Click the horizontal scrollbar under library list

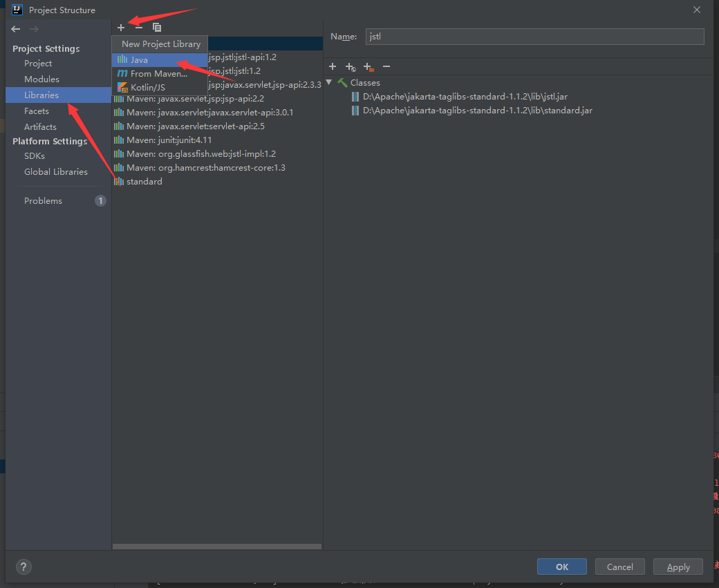point(217,547)
